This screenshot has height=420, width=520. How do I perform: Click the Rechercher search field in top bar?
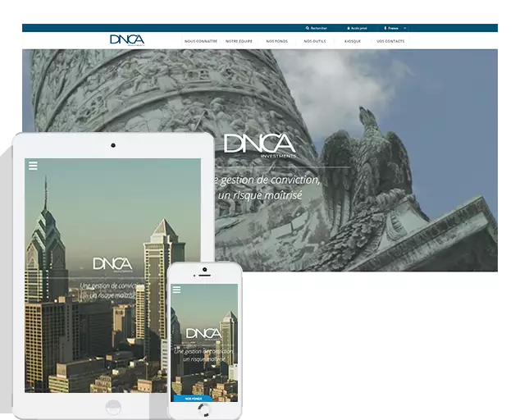319,28
